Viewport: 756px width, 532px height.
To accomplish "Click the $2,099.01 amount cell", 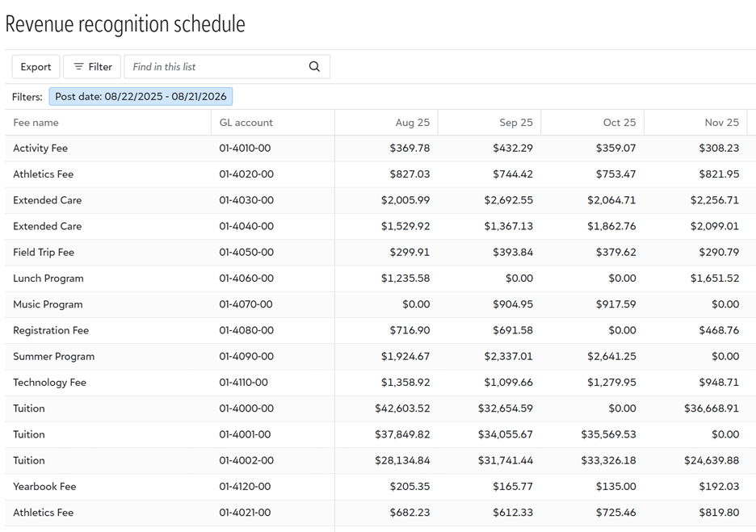I will click(x=715, y=226).
